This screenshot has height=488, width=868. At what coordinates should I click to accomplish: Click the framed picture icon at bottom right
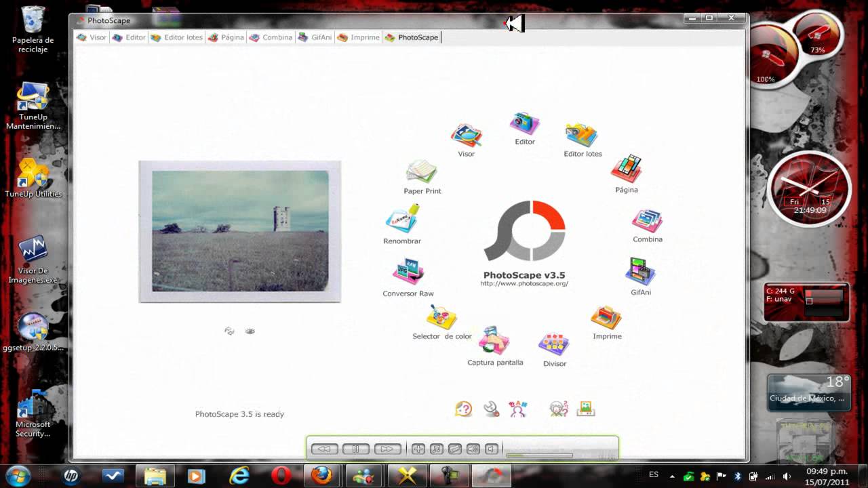click(x=586, y=409)
